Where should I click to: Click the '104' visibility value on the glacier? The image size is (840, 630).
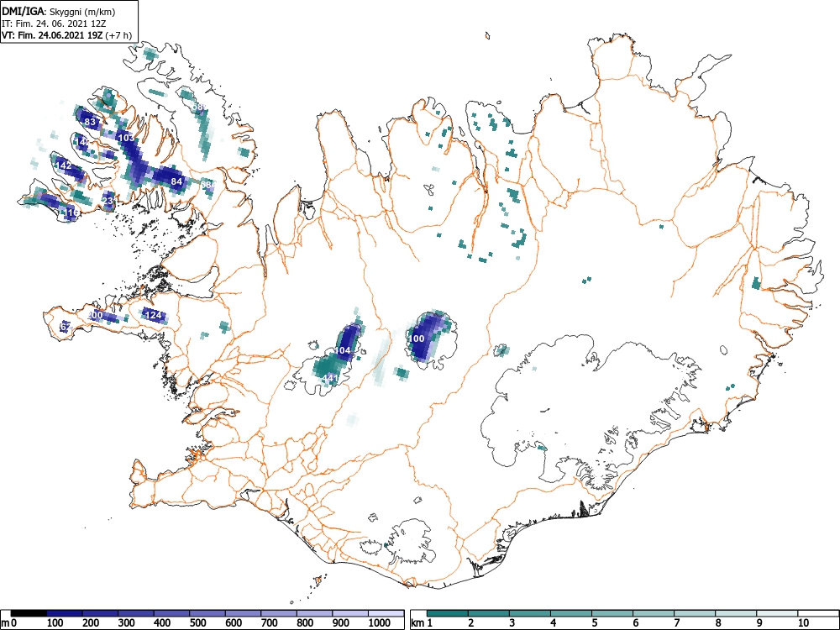click(x=343, y=350)
